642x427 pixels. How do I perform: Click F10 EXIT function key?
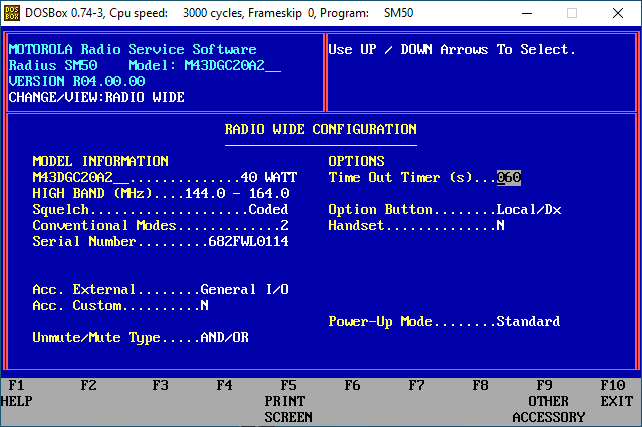click(x=617, y=393)
